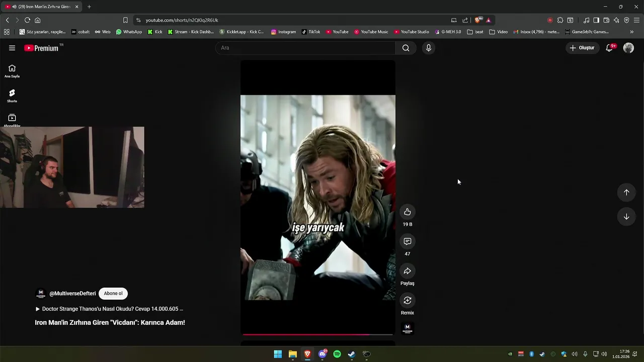Open the comments showing 47
This screenshot has height=362, width=644.
tap(408, 241)
